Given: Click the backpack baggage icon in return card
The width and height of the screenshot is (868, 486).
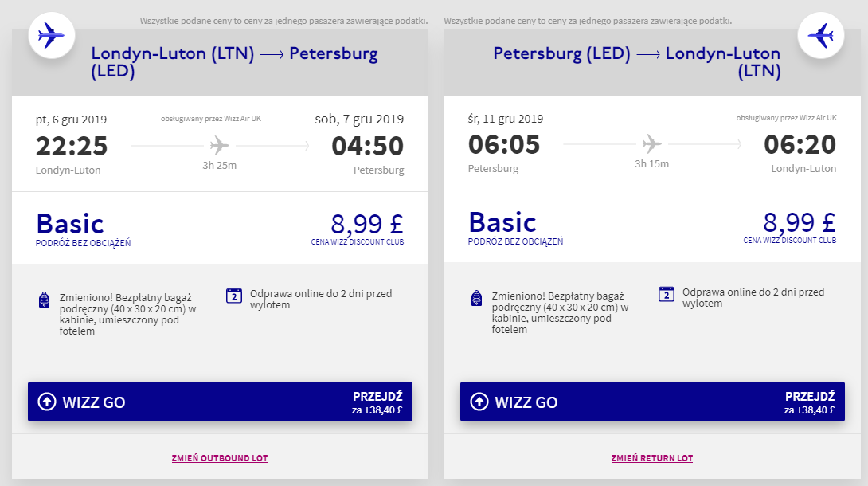Looking at the screenshot, I should click(477, 300).
